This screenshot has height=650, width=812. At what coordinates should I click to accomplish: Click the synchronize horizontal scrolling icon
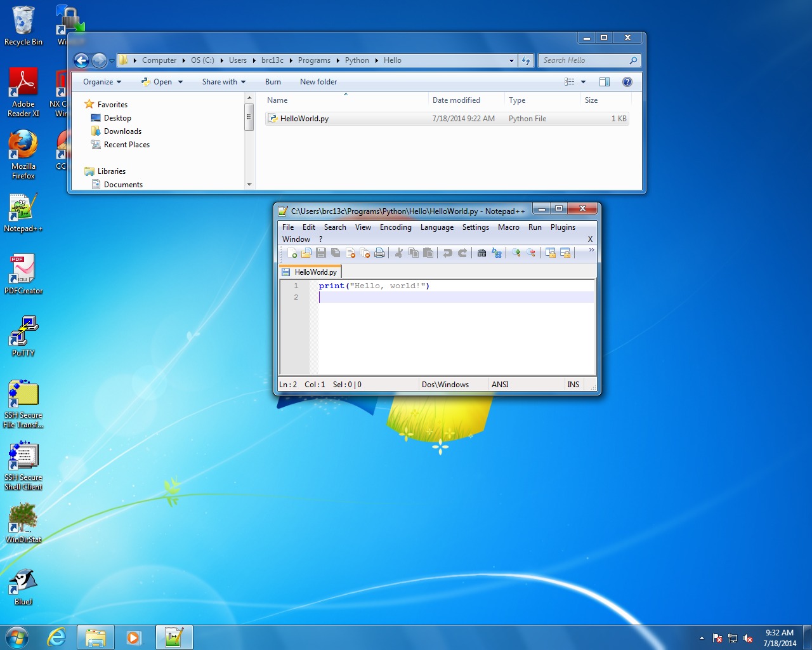pyautogui.click(x=565, y=253)
